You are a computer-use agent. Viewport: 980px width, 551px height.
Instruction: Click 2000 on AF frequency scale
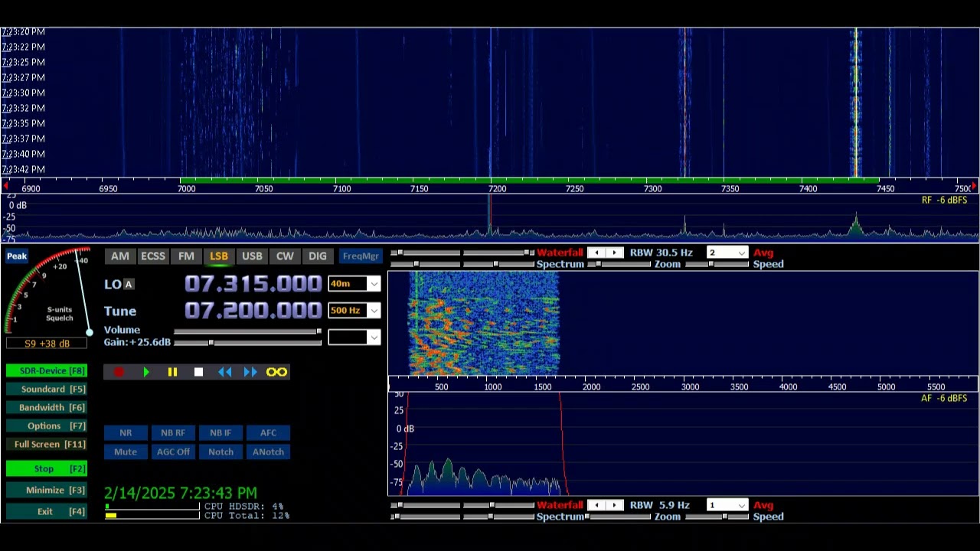(592, 387)
